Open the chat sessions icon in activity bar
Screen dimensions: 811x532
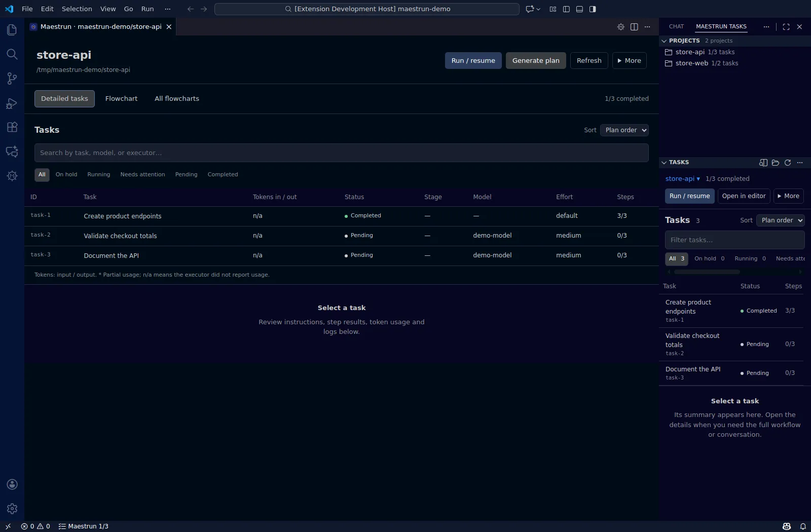(12, 151)
